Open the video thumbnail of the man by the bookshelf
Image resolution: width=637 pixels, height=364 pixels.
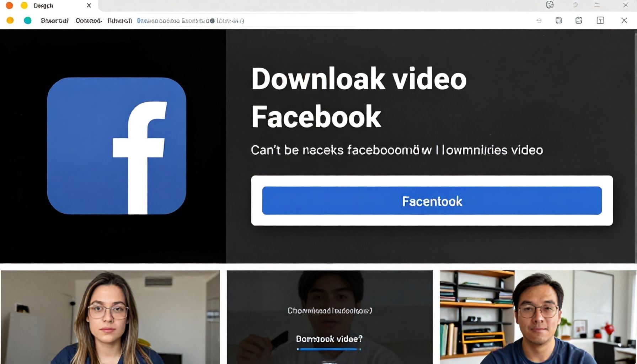pyautogui.click(x=538, y=317)
